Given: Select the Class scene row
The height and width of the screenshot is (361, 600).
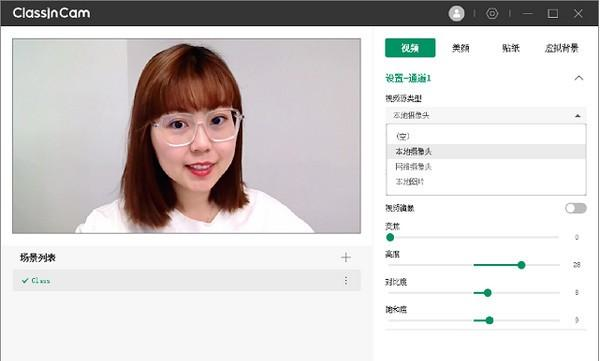Looking at the screenshot, I should pos(187,281).
